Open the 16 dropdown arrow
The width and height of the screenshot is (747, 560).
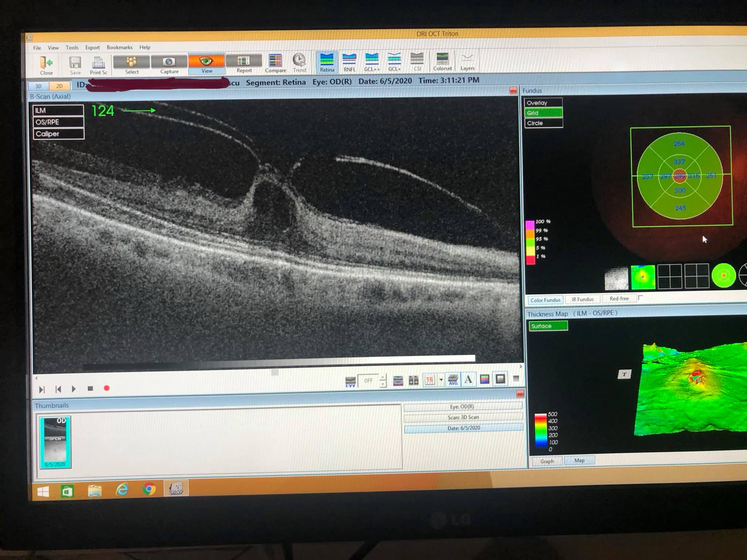[x=441, y=380]
